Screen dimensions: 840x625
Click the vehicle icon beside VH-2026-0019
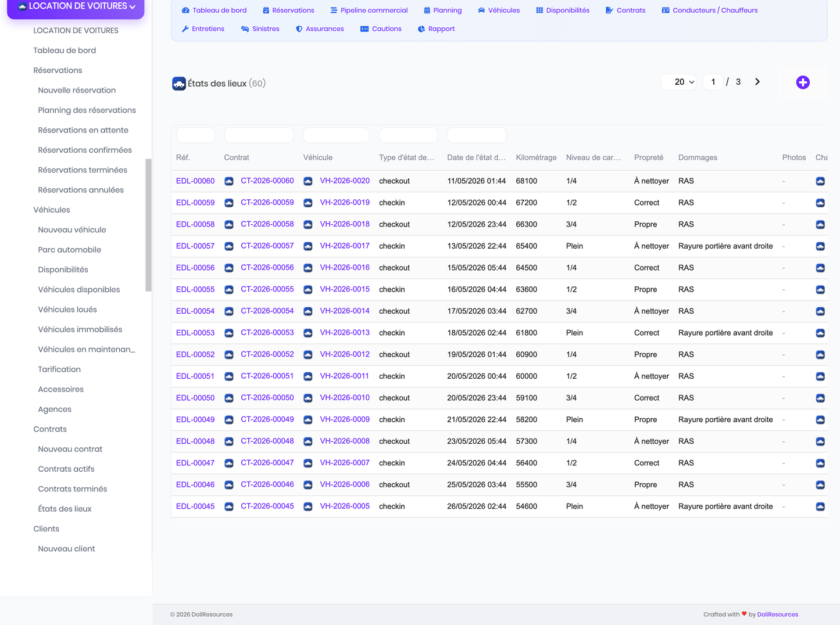308,203
